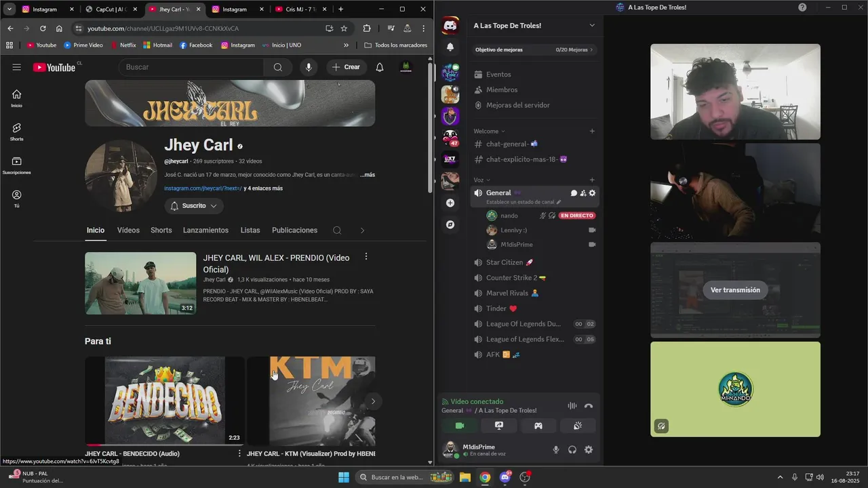Open Discord soundboard button

578,426
